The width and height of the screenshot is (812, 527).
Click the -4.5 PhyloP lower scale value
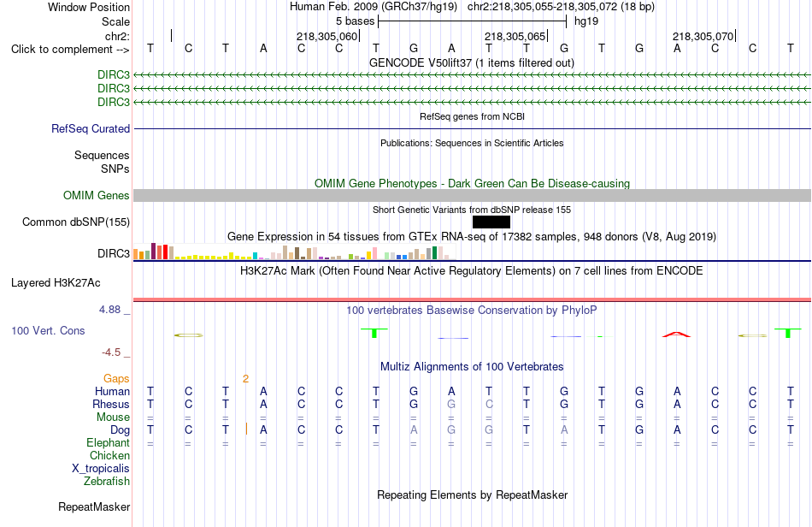pos(111,352)
